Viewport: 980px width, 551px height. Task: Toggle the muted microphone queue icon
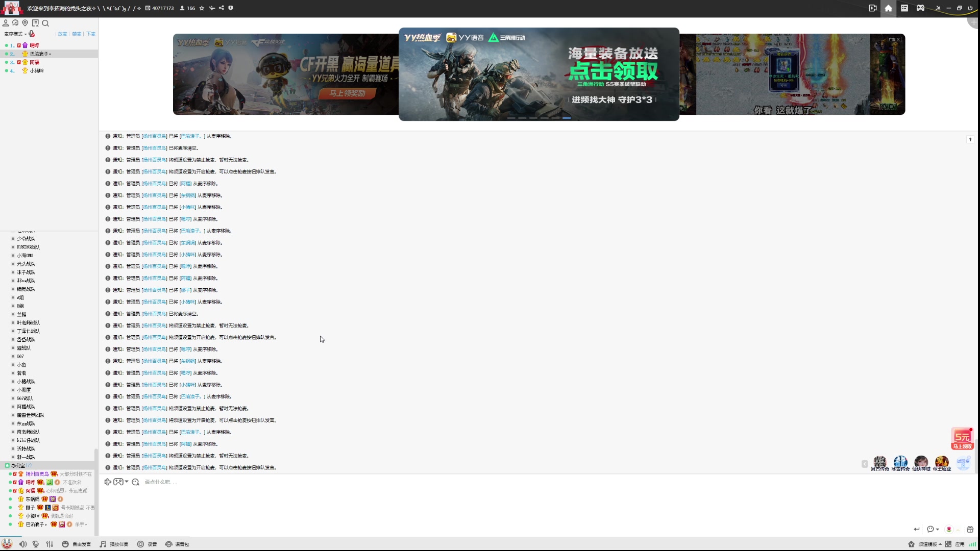coord(32,34)
